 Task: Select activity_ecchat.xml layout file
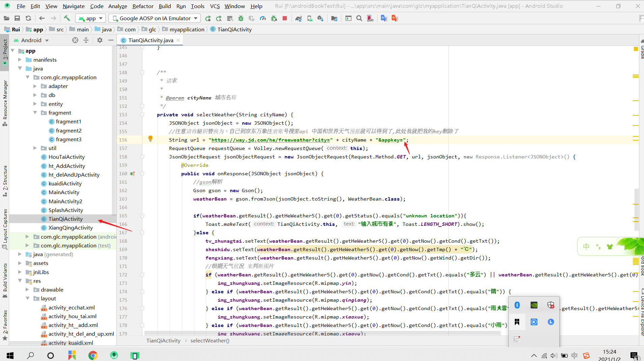coord(72,307)
